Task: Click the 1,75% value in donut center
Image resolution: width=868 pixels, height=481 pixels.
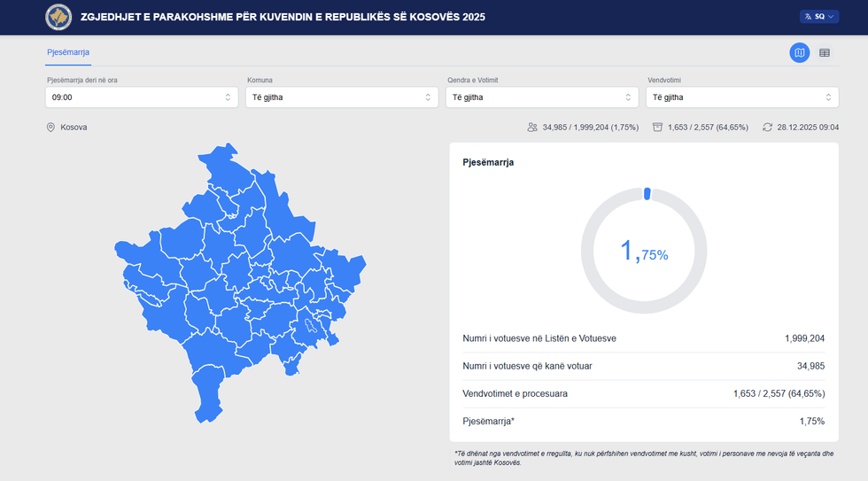Action: click(644, 252)
